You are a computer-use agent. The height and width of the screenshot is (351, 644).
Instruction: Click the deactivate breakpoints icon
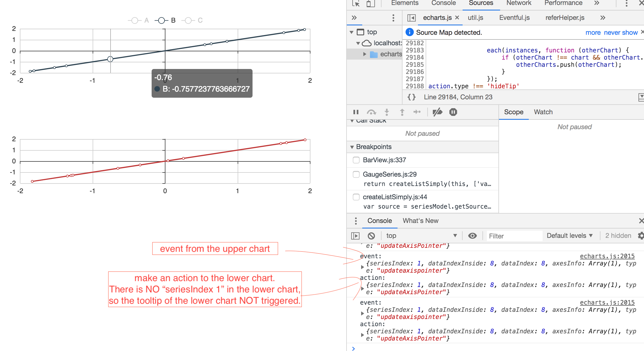[438, 112]
